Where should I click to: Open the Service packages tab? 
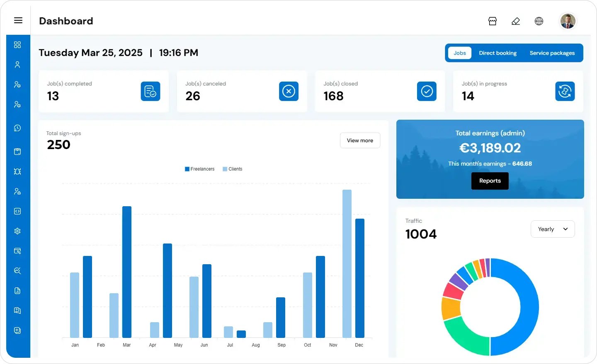pos(552,53)
